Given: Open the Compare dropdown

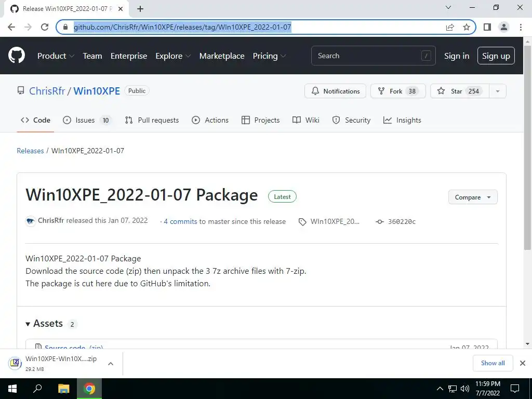Looking at the screenshot, I should click(473, 197).
